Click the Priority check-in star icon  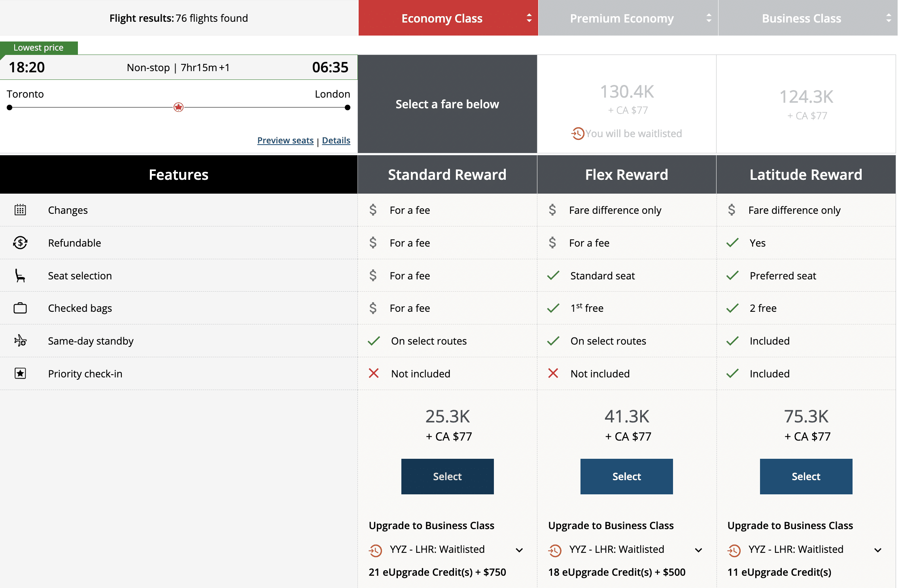point(20,373)
